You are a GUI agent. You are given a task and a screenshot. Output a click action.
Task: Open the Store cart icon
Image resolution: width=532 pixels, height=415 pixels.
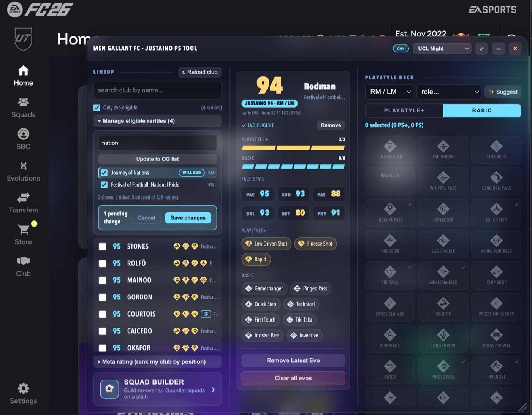pos(23,229)
